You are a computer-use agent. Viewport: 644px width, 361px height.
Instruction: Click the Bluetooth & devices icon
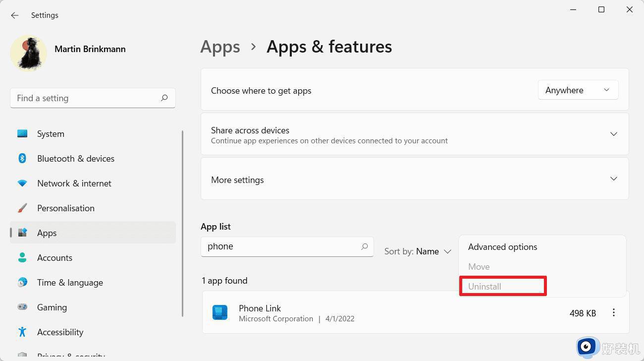(x=22, y=159)
